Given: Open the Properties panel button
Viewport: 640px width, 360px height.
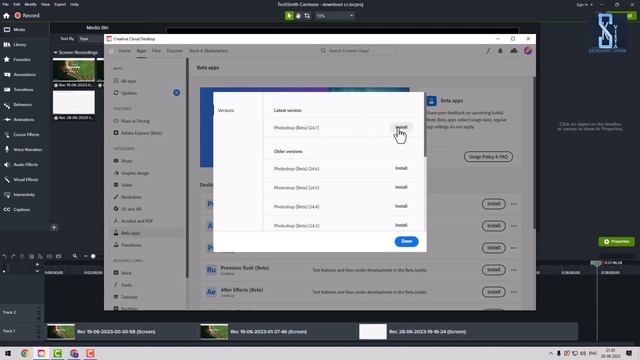Looking at the screenshot, I should click(617, 242).
